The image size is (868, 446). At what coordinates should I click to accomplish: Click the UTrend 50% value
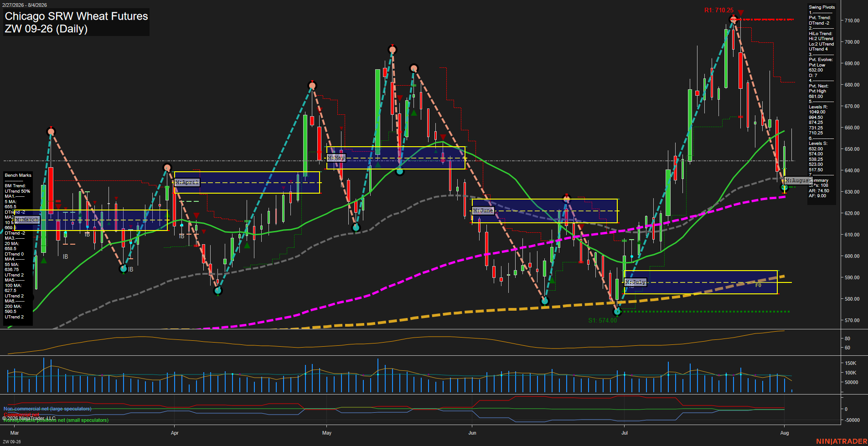click(x=17, y=191)
